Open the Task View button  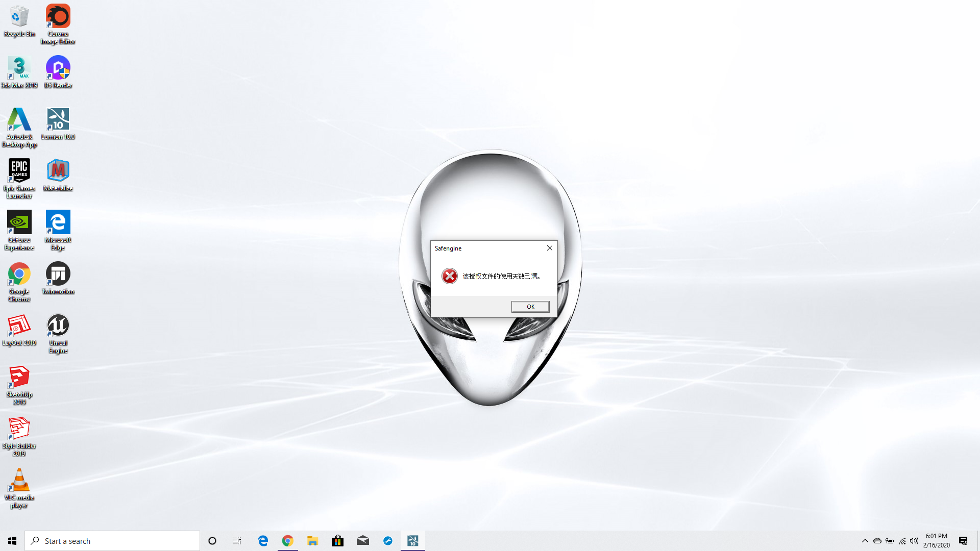[x=237, y=541]
